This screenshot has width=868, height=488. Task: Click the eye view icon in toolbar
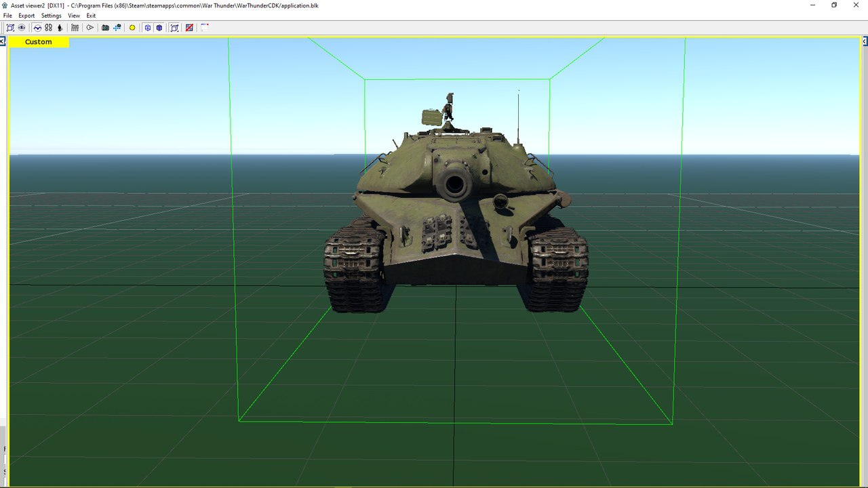pyautogui.click(x=22, y=28)
